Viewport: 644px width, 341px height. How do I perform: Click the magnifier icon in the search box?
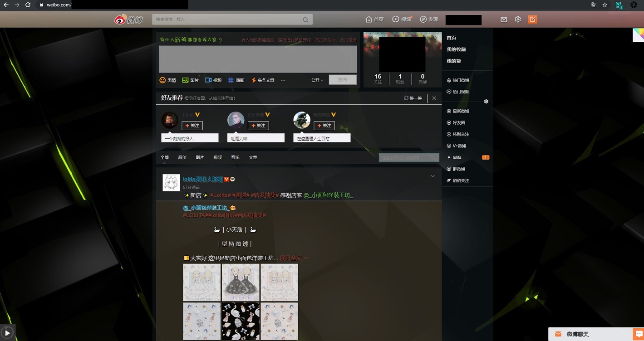coord(305,19)
